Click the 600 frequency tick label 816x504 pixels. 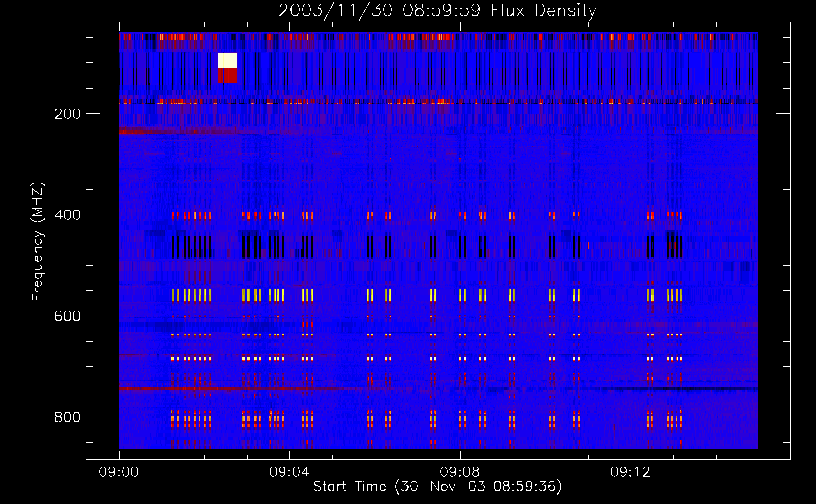[x=68, y=316]
